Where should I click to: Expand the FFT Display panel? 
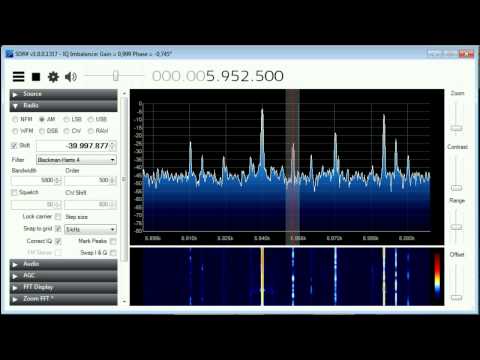point(63,287)
